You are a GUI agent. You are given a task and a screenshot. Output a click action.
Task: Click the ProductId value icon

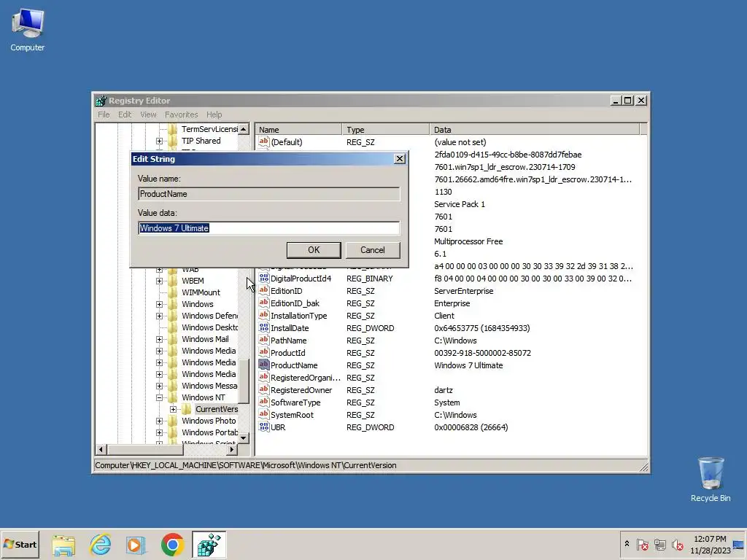[263, 352]
